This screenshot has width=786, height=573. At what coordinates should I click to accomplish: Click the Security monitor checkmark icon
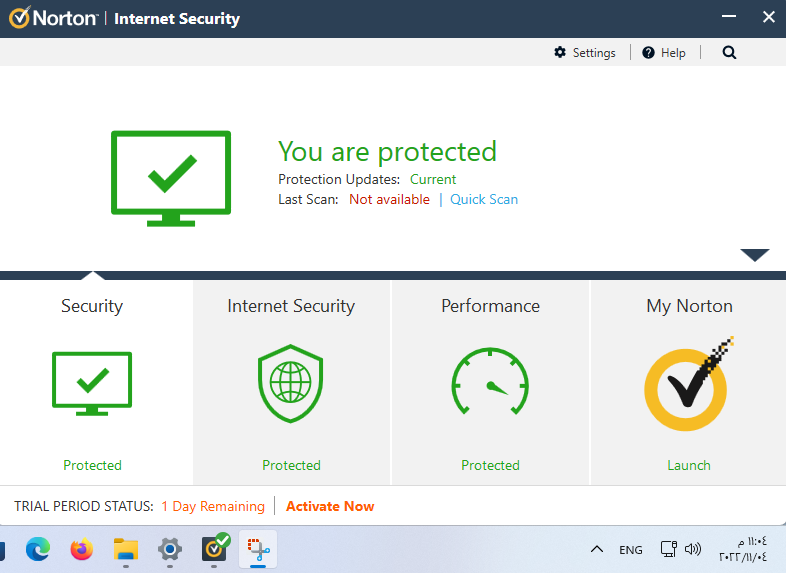tap(92, 384)
